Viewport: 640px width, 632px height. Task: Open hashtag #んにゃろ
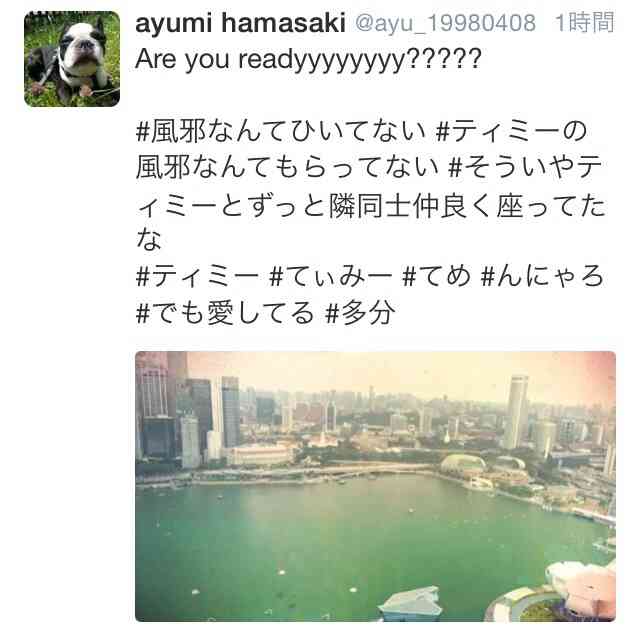(542, 276)
